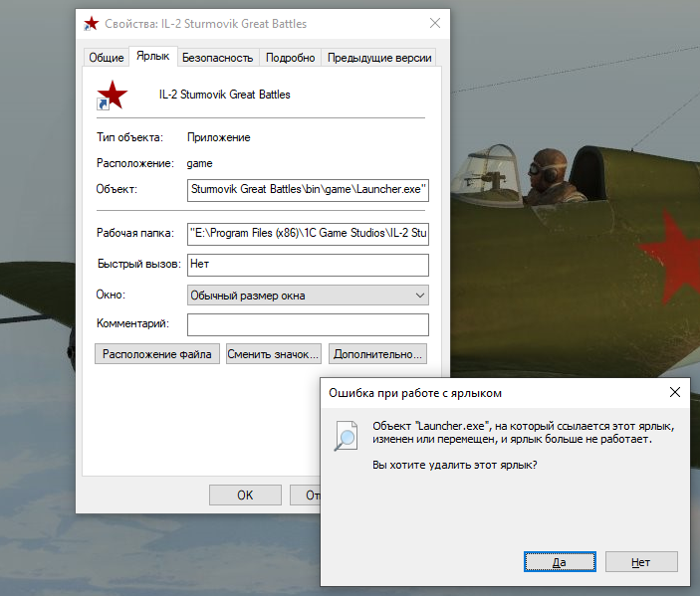Switch to Предыдущие версии tab

pos(379,58)
